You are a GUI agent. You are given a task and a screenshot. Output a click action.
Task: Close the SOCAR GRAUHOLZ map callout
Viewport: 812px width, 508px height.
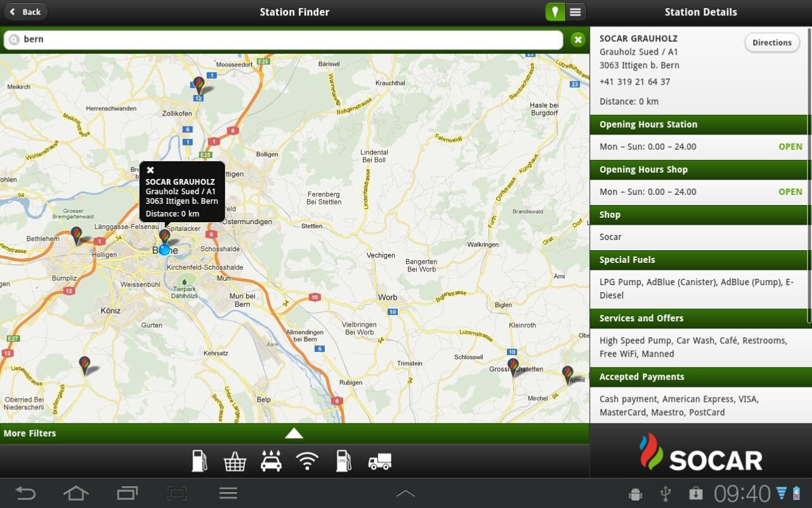tap(150, 170)
